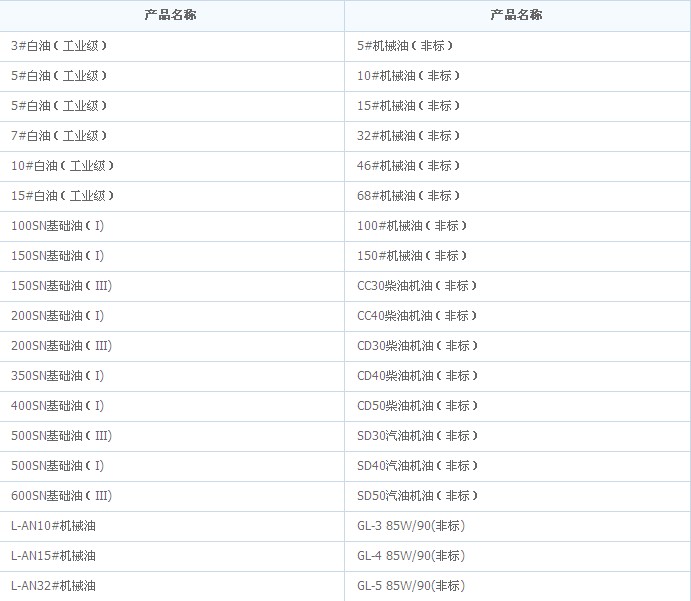This screenshot has width=691, height=601.
Task: Click the 15#白油（工业级） product
Action: point(62,196)
